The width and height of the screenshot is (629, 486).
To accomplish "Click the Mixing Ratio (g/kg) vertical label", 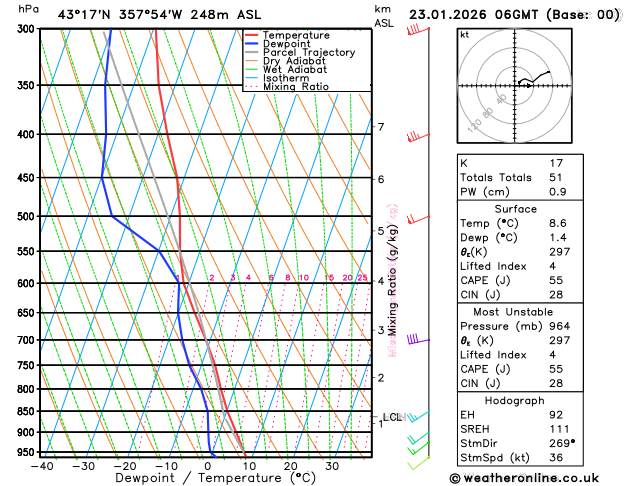I will pos(392,280).
